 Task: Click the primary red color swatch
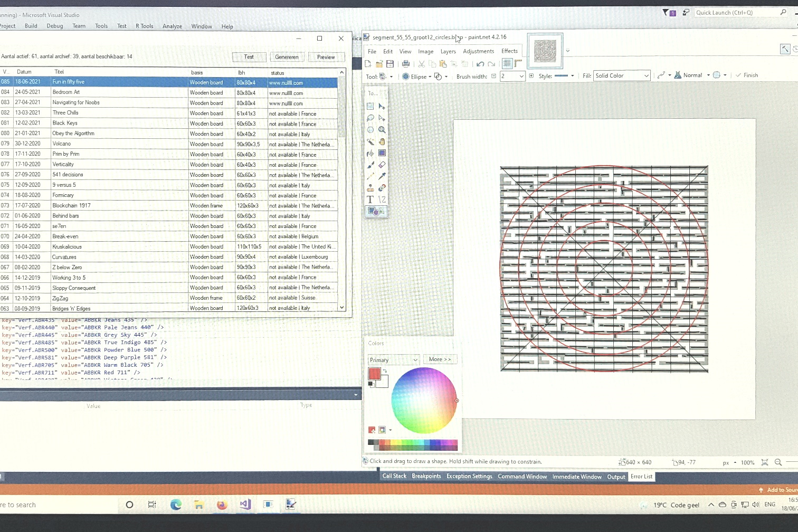pyautogui.click(x=374, y=374)
